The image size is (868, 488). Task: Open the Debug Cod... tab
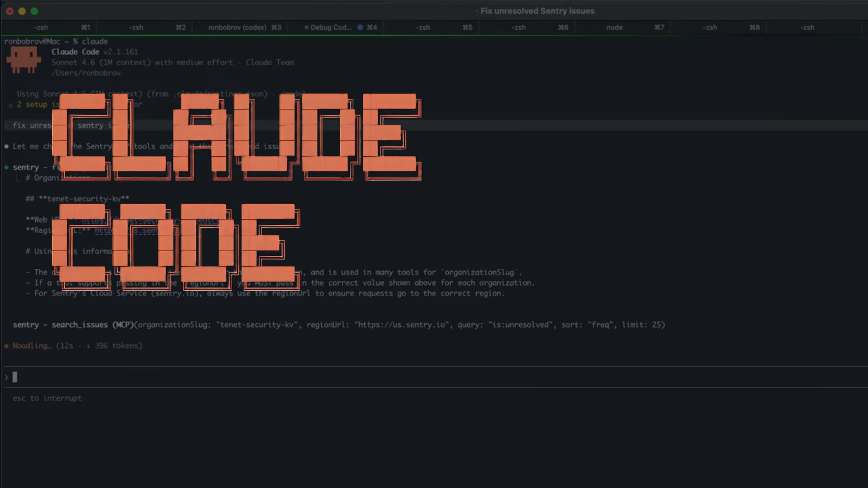(330, 28)
